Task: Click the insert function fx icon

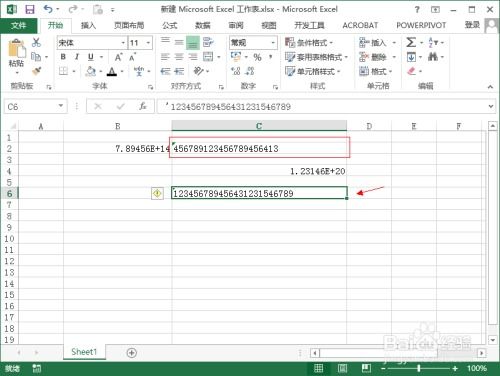Action: coord(143,106)
